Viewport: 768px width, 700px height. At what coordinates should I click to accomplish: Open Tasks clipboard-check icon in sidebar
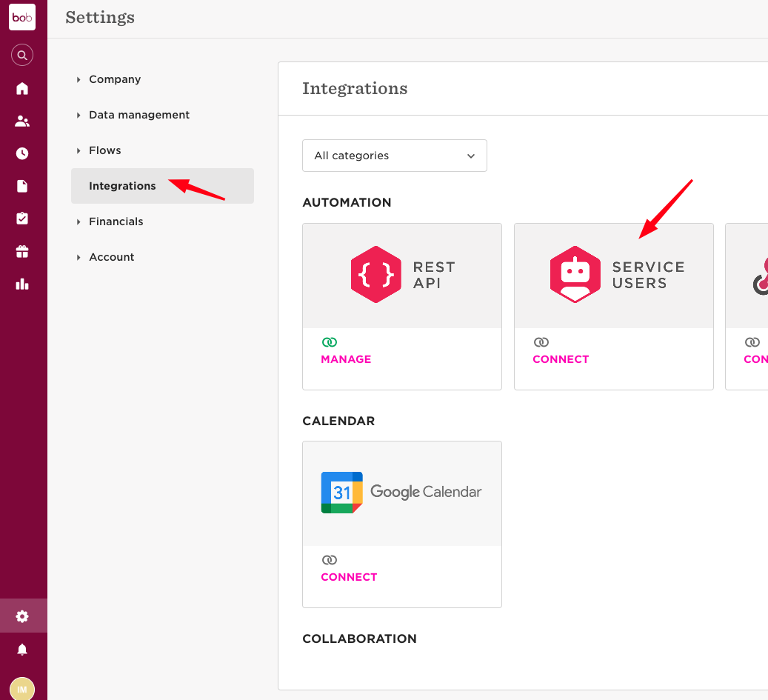(22, 219)
